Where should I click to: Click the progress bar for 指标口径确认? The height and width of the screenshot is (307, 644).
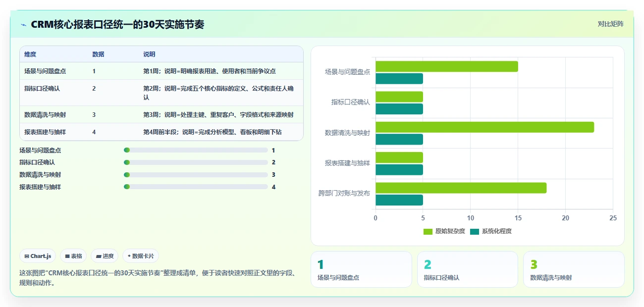[x=196, y=162]
